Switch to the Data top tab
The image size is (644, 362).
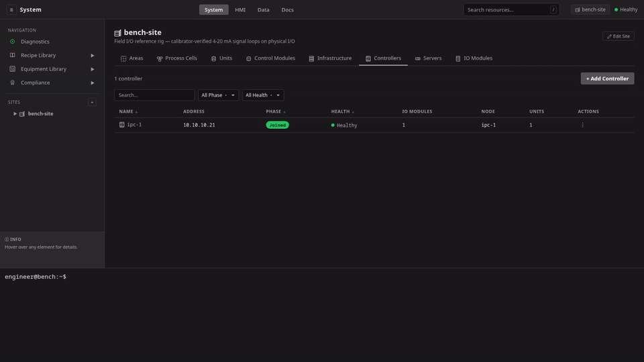coord(263,9)
